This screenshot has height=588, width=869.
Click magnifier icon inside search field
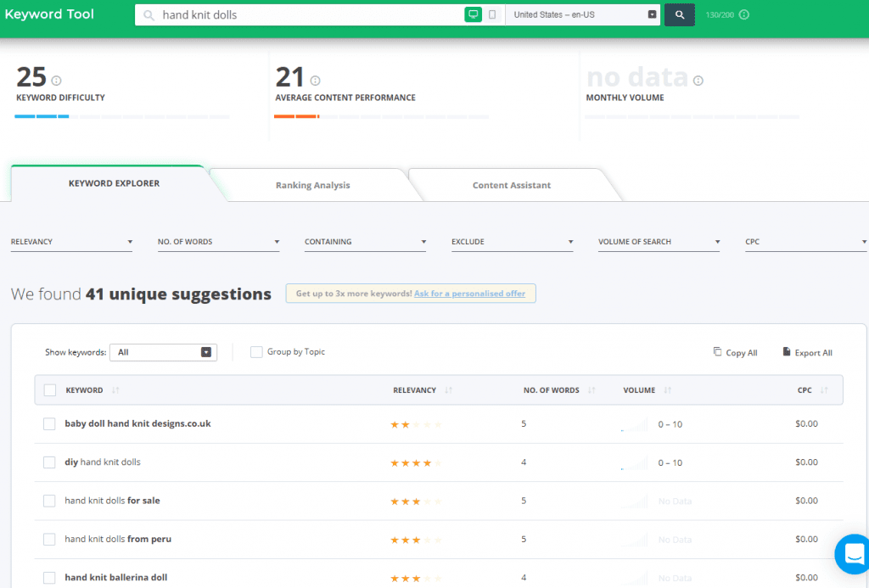tap(149, 15)
